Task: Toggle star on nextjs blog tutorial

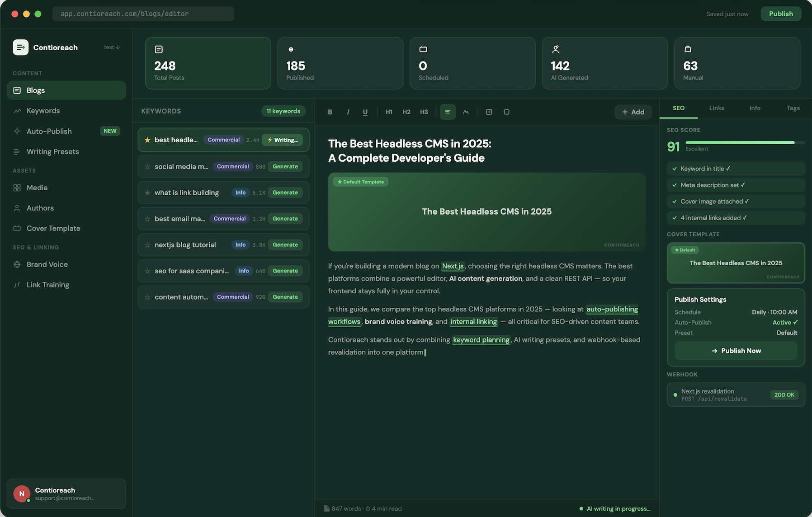Action: point(147,245)
